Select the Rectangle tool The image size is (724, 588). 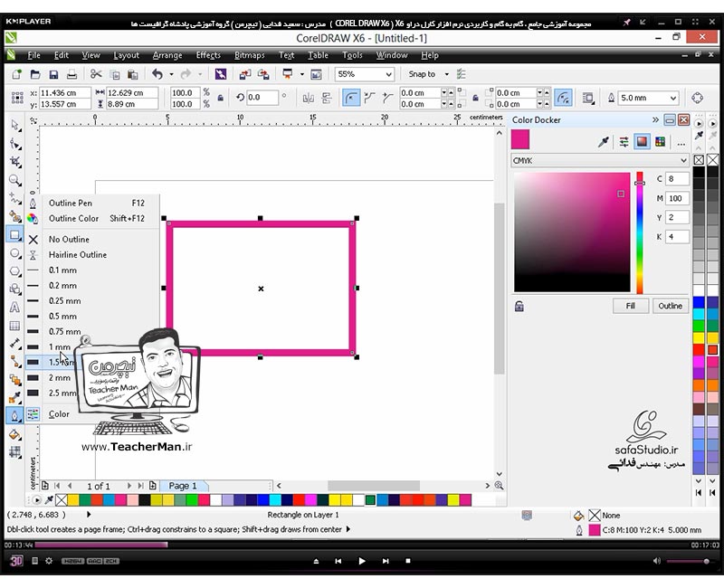15,235
